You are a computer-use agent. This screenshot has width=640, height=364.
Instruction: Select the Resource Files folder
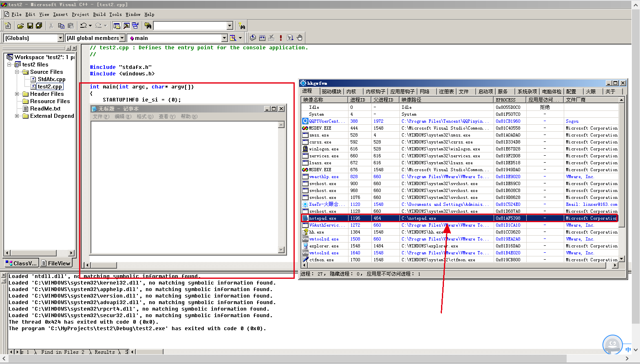(50, 101)
